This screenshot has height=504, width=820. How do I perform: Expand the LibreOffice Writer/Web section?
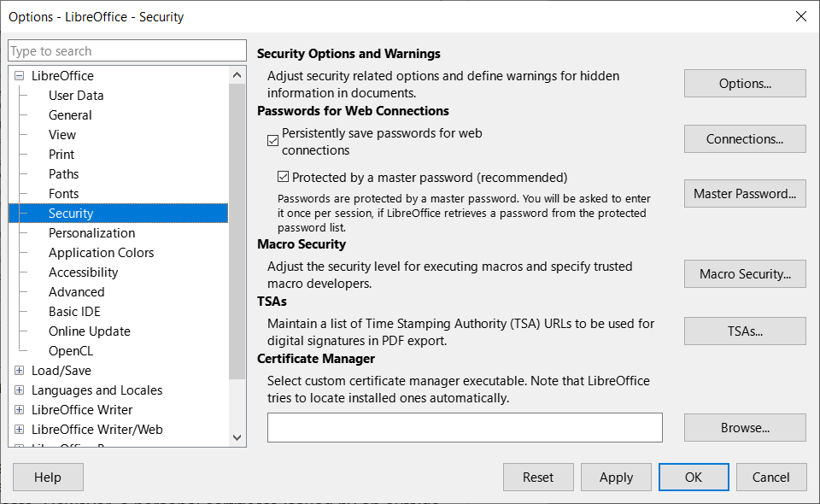coord(18,429)
